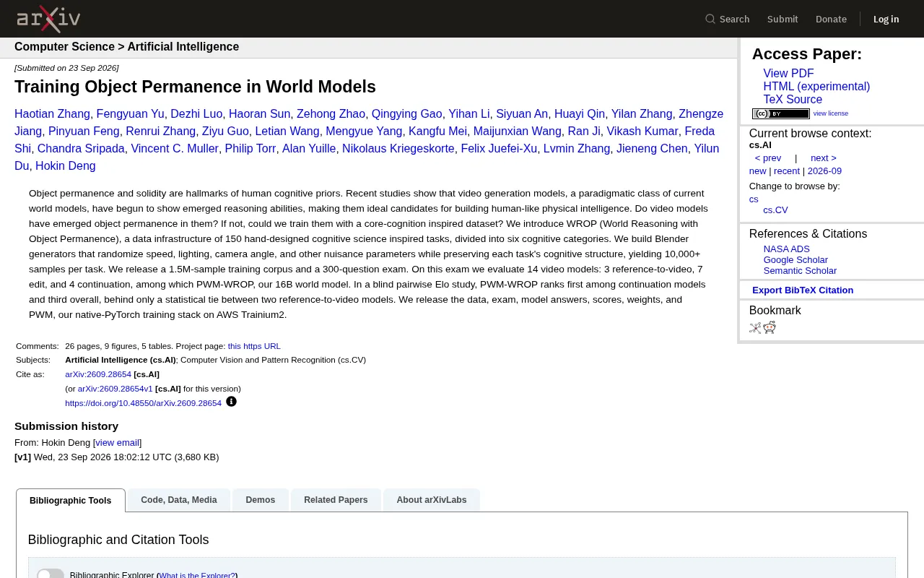
Task: Go to next paper with next >
Action: (x=824, y=158)
